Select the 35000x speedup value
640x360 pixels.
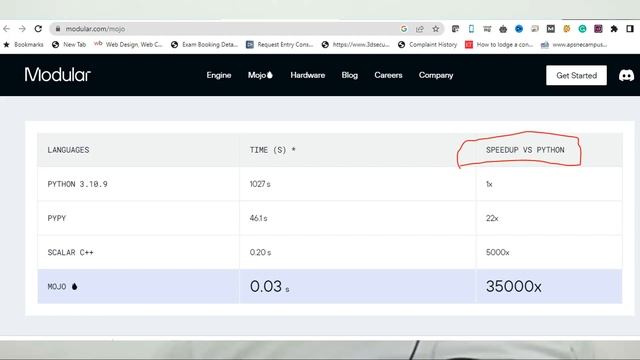click(x=513, y=286)
